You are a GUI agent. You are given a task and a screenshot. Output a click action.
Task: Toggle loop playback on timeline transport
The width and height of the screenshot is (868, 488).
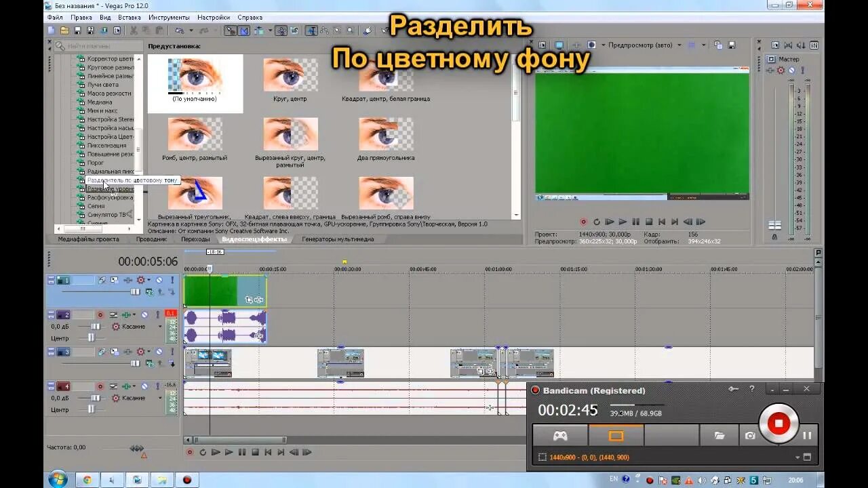tap(202, 452)
